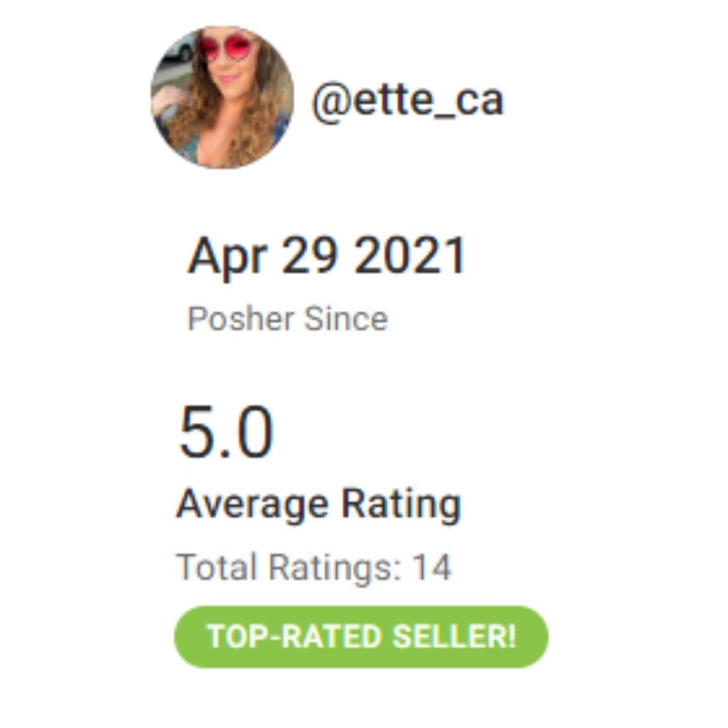
Task: Select the Average Rating heading
Action: coord(318,504)
